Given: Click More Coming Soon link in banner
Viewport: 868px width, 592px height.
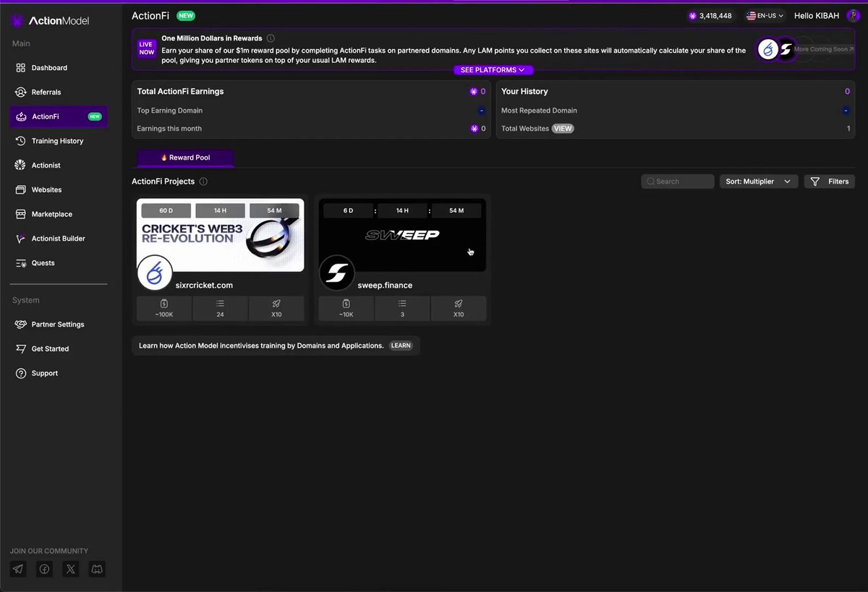Looking at the screenshot, I should click(x=823, y=49).
